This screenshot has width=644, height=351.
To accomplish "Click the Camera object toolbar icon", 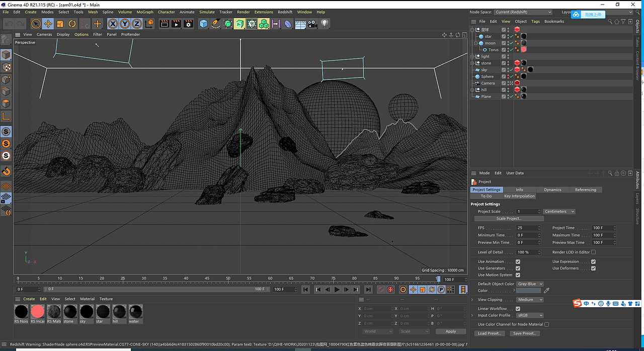I will 312,24.
